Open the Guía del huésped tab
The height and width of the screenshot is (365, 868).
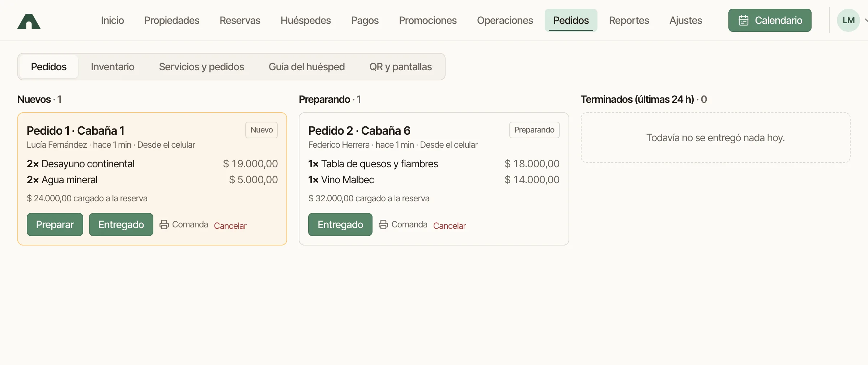307,67
